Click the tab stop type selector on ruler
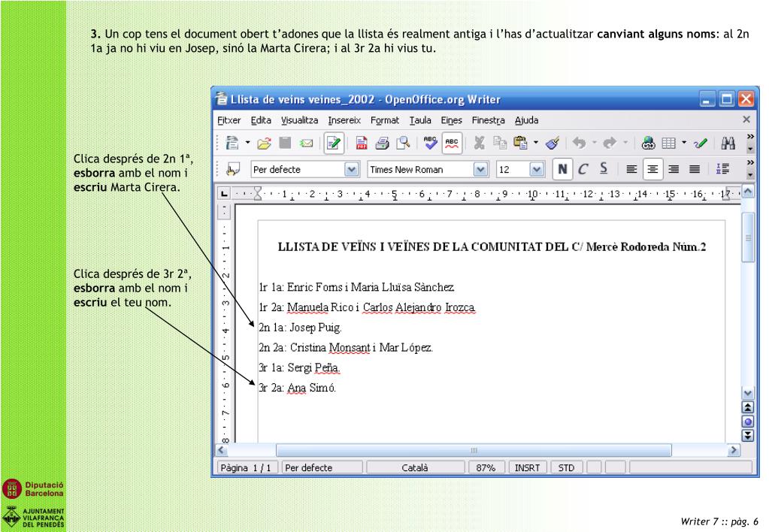This screenshot has height=532, width=769. coord(224,193)
